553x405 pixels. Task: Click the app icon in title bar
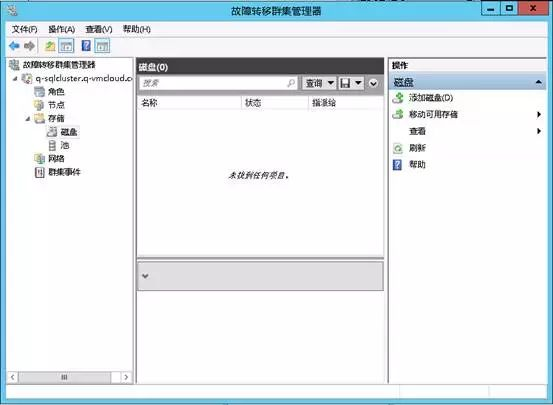click(13, 11)
